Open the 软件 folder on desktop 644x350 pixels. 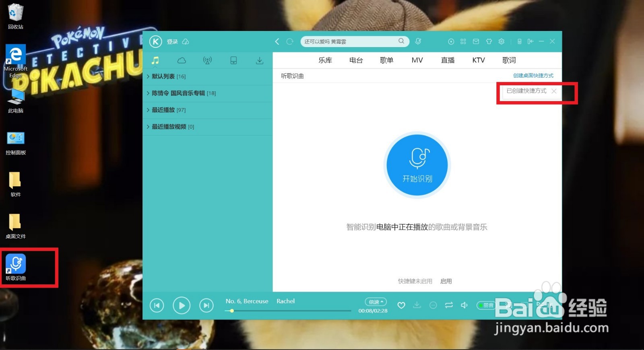coord(16,185)
